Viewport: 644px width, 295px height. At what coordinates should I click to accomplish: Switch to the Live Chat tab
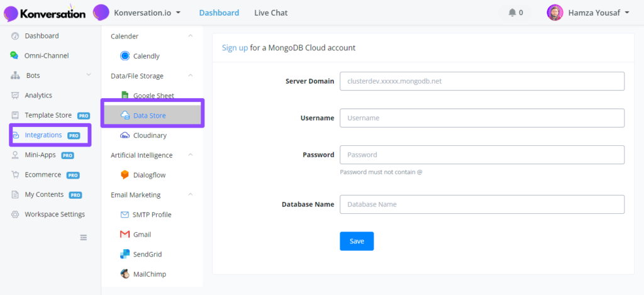270,13
